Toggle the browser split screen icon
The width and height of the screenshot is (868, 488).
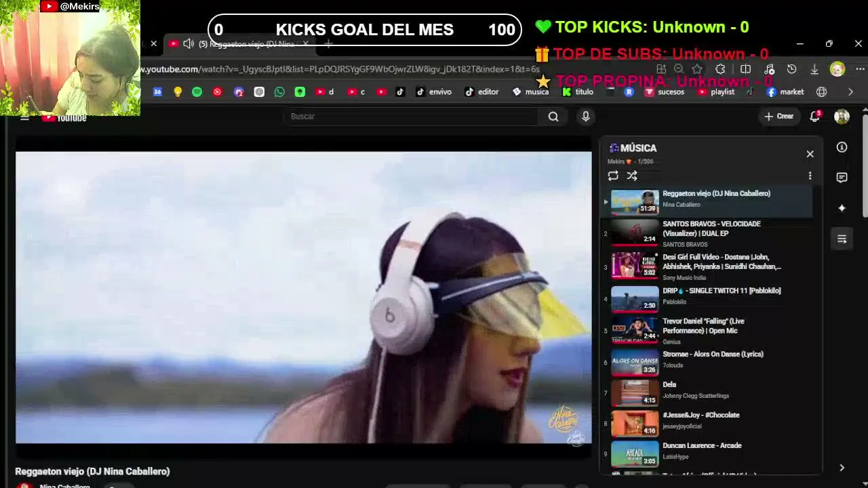[x=745, y=69]
